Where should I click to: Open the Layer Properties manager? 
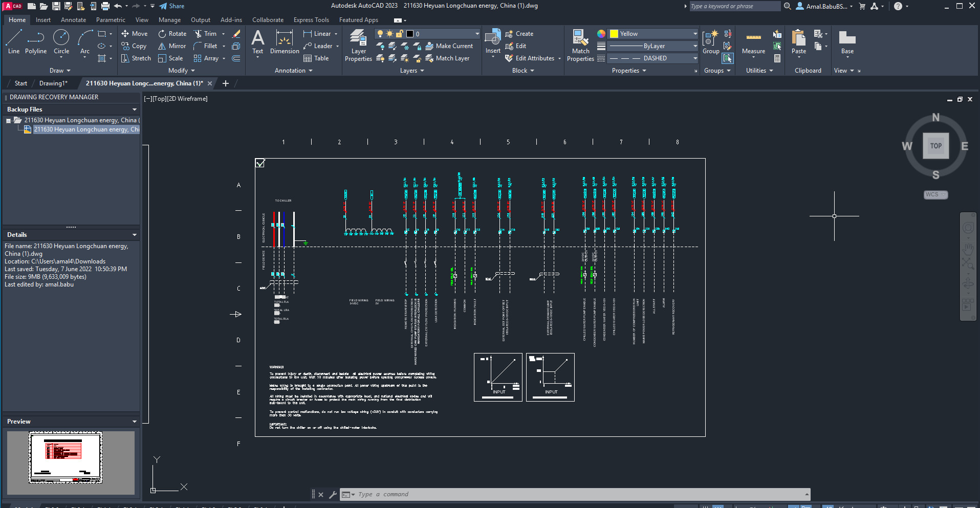(x=358, y=46)
